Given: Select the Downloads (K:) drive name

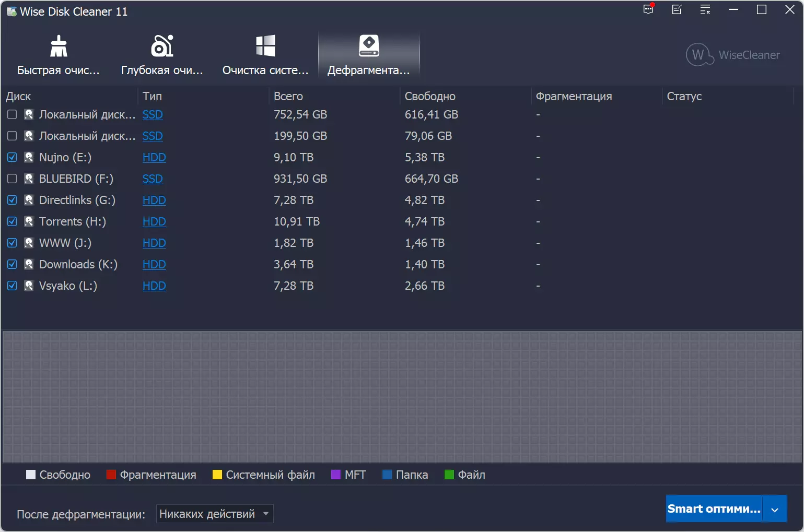Looking at the screenshot, I should pos(78,264).
